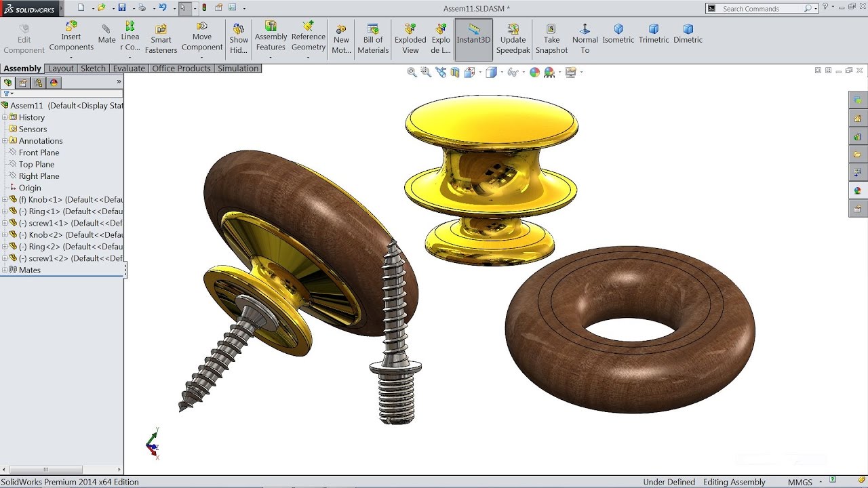Expand the Annotations tree item
The image size is (868, 488).
(5, 140)
